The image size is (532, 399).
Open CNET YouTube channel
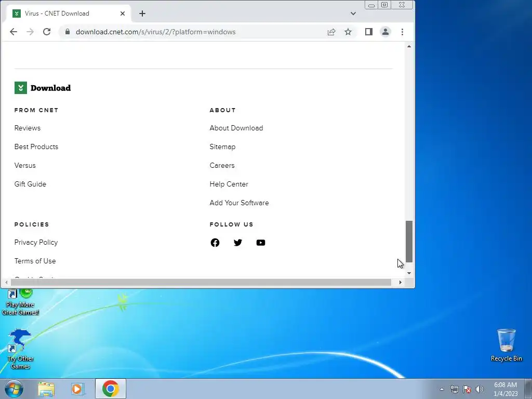pos(261,243)
